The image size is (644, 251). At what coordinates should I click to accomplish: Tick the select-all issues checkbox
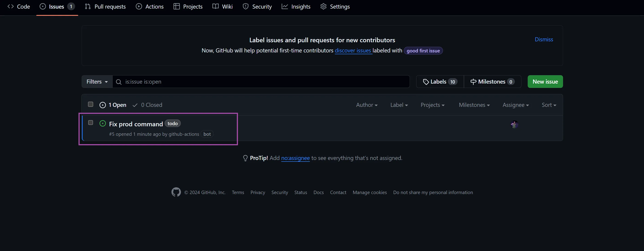tap(90, 104)
